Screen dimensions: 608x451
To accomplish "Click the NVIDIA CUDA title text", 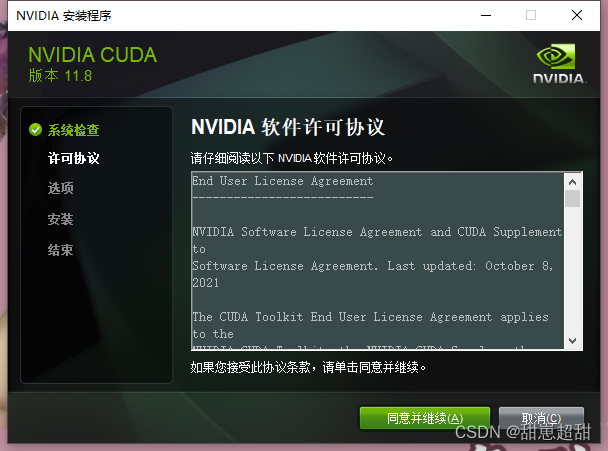I will tap(93, 55).
